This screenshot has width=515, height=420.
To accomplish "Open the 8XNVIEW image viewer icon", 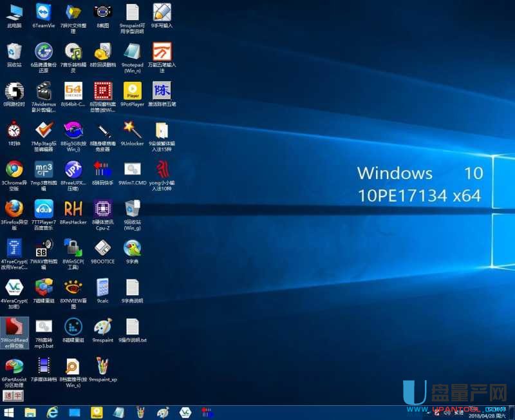I will click(73, 294).
